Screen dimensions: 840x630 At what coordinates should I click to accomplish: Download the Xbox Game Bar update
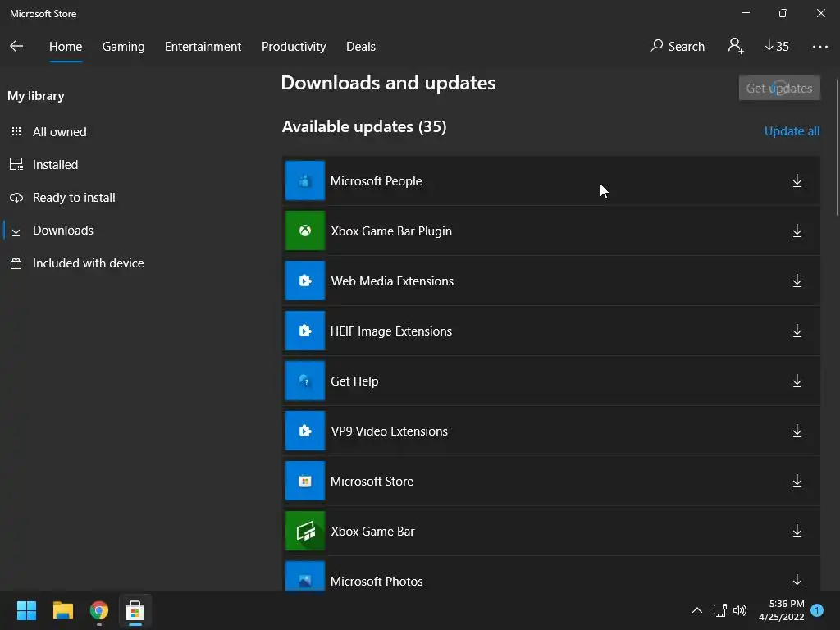click(x=797, y=531)
